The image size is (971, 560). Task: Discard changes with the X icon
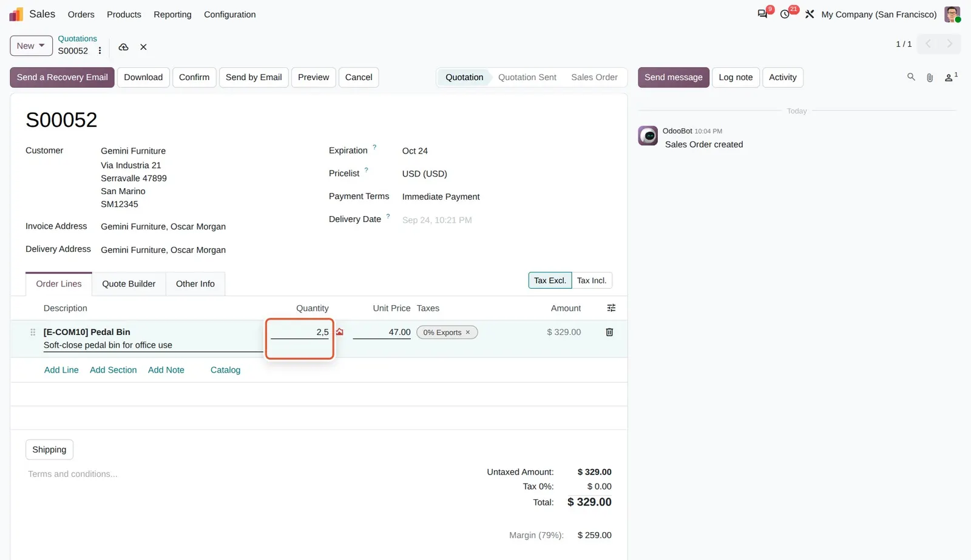[143, 47]
